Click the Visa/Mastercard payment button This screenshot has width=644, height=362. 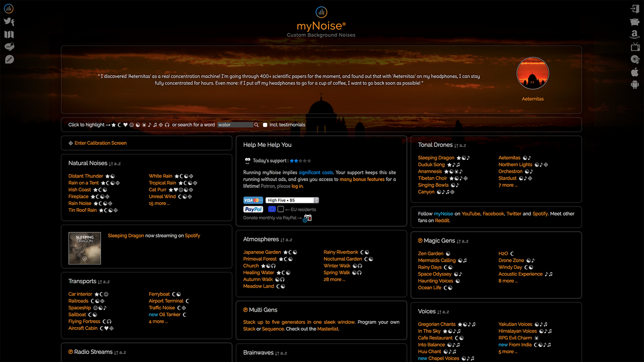[x=253, y=200]
